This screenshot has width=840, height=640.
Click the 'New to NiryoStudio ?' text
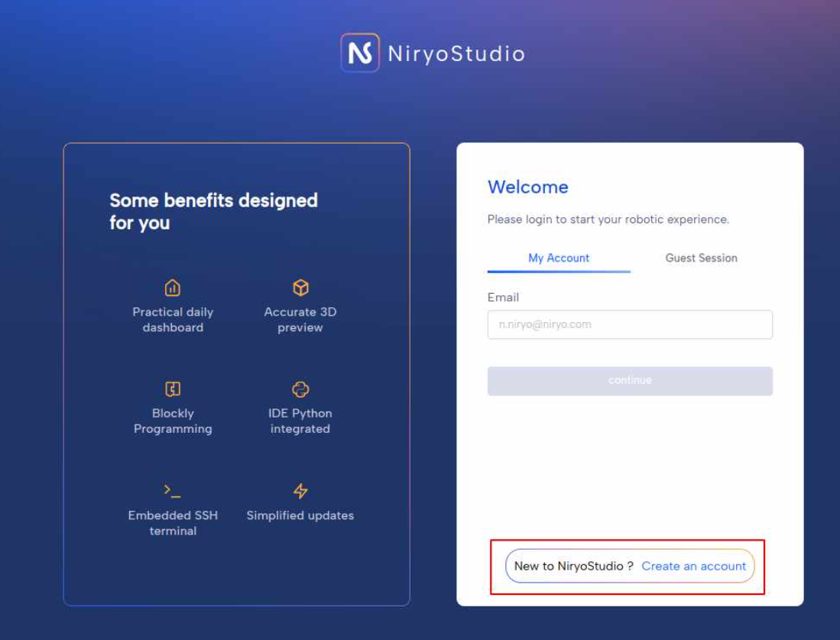coord(573,566)
